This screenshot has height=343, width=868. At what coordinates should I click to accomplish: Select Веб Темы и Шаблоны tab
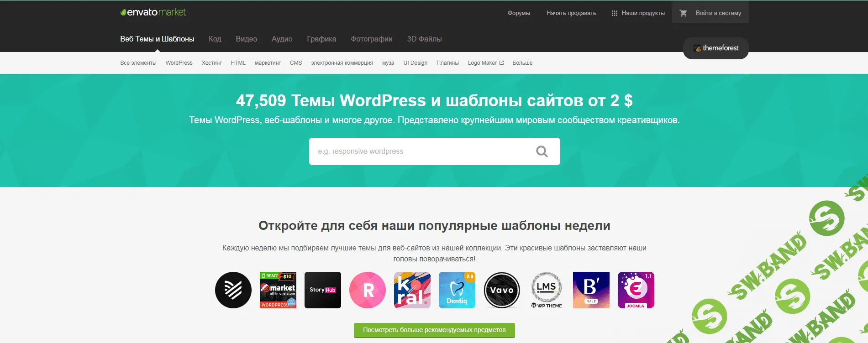click(x=157, y=39)
